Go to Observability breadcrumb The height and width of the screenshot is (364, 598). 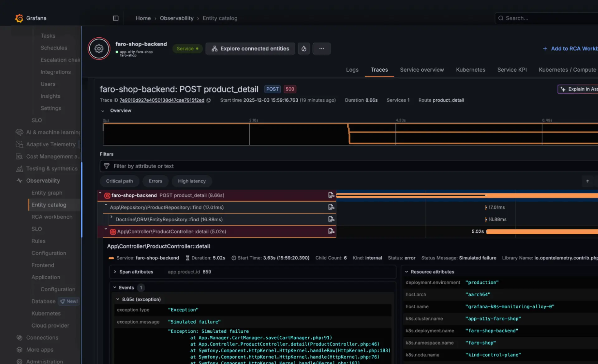(x=177, y=18)
